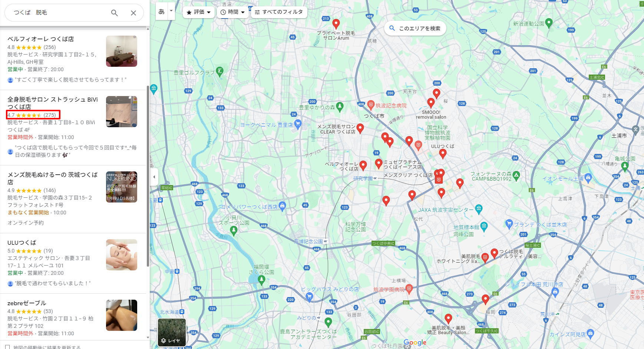
Task: Click オンライン予約 online booking text
Action: [26, 223]
